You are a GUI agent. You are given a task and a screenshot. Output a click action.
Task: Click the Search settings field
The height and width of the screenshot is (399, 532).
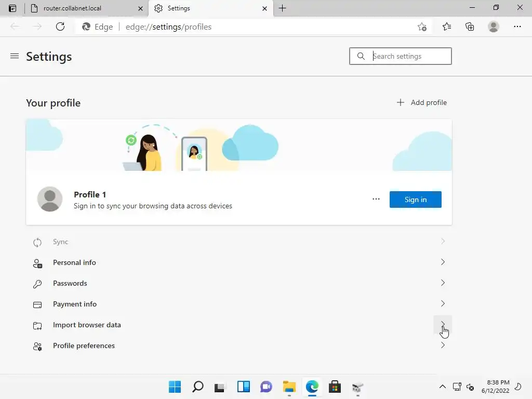pos(401,56)
